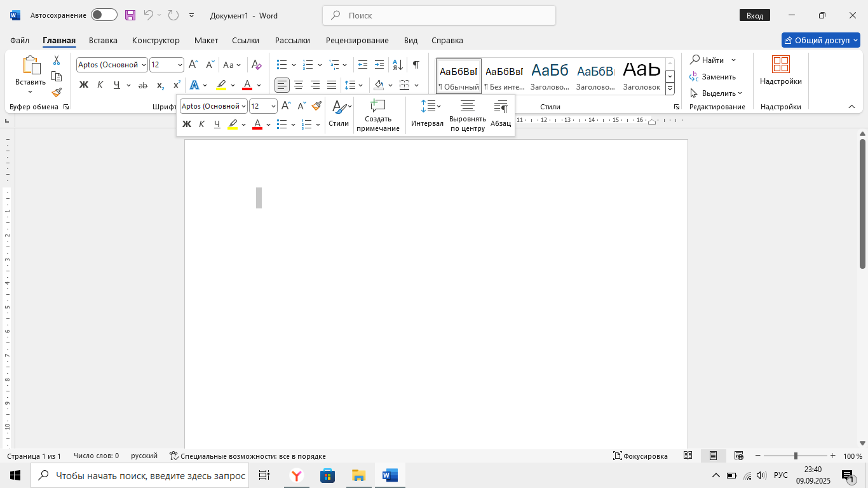Click the Sort A-Z icon

(x=398, y=65)
